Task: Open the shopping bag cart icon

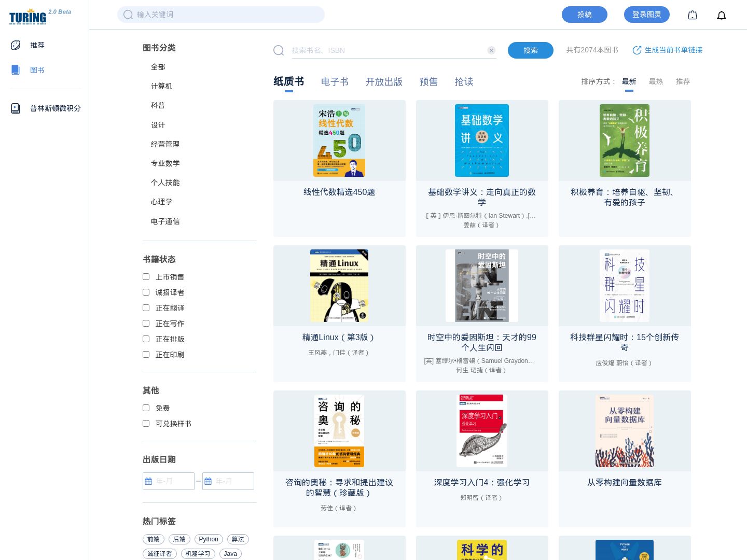Action: 693,15
